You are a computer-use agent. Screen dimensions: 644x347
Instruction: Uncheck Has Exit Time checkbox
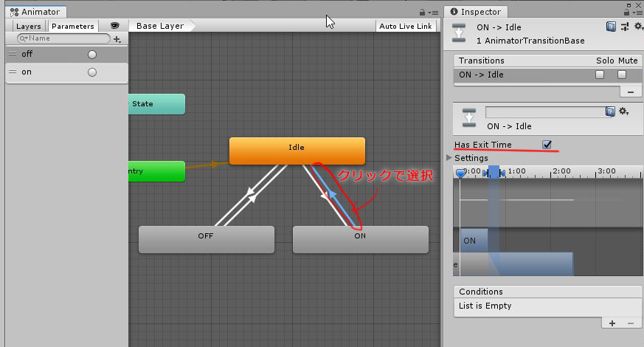tap(547, 144)
